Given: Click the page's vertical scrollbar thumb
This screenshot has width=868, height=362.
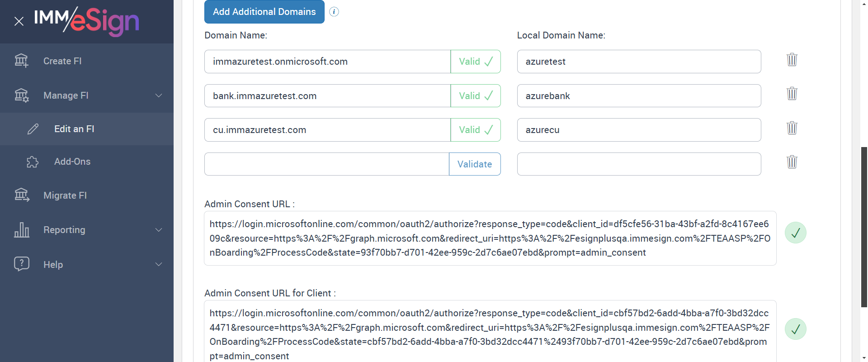Looking at the screenshot, I should [x=864, y=226].
